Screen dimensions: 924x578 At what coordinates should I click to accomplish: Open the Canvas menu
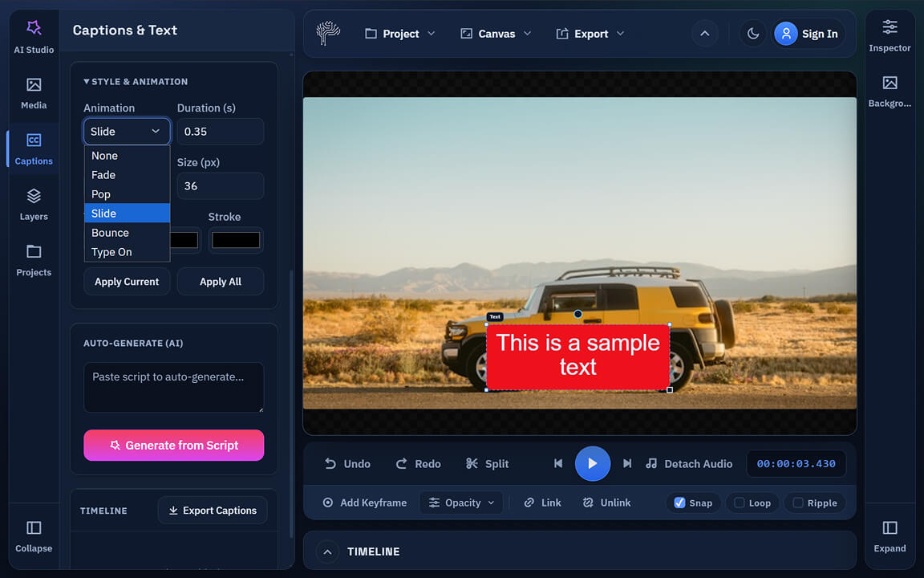[495, 33]
